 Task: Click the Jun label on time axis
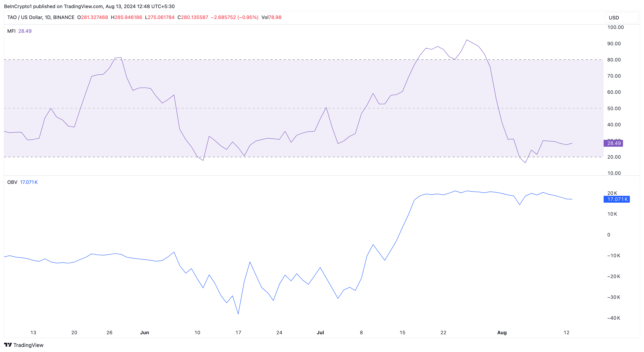coord(145,332)
